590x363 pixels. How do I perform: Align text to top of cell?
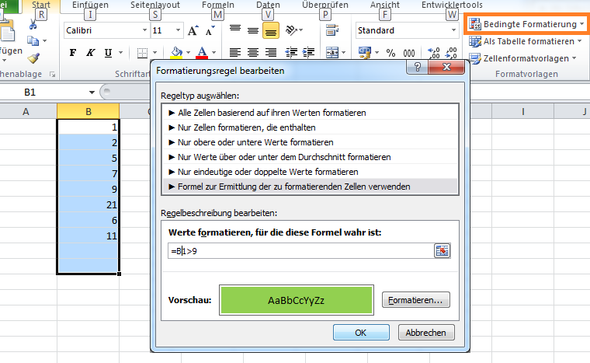pos(235,29)
